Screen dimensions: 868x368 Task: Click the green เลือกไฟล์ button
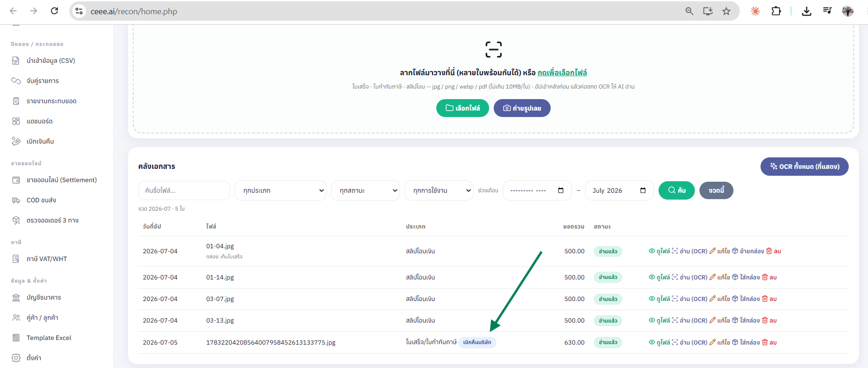click(x=462, y=108)
